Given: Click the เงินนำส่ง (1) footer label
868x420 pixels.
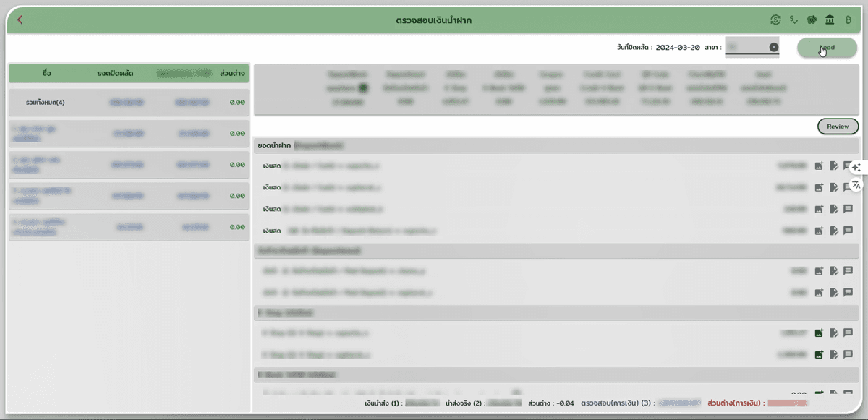Looking at the screenshot, I should [x=383, y=402].
